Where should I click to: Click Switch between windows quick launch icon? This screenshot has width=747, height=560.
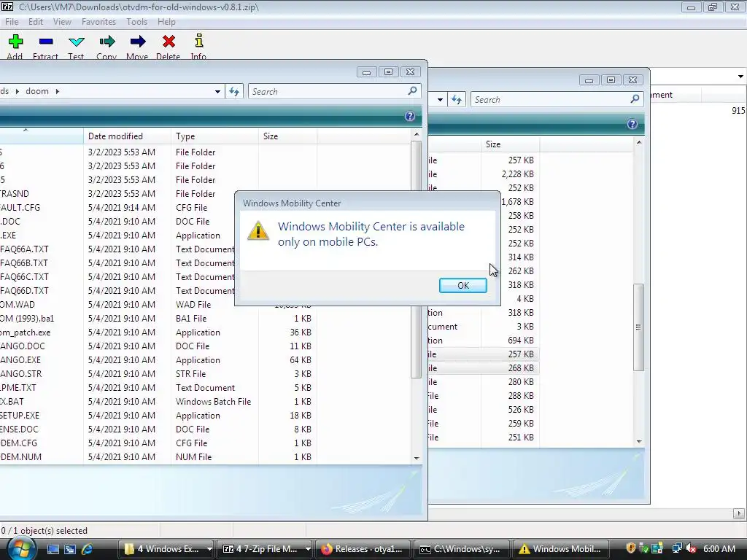(x=70, y=549)
